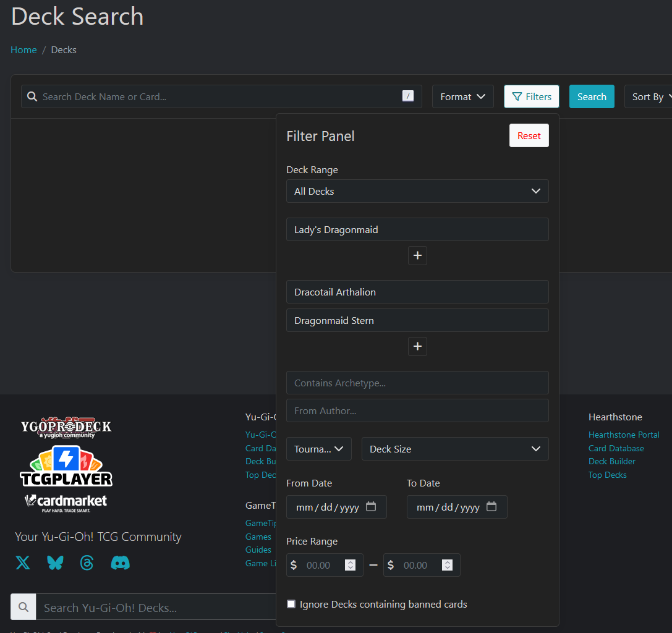Open the Format dropdown

463,96
